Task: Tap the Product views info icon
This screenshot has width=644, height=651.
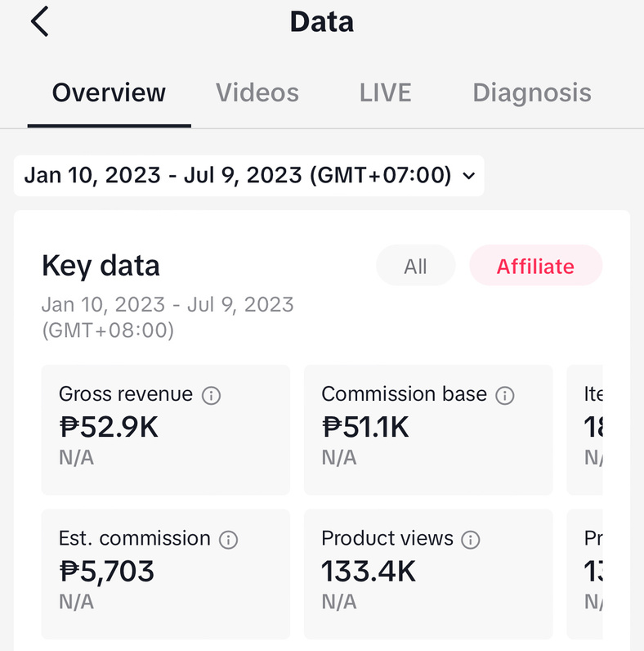Action: coord(471,540)
